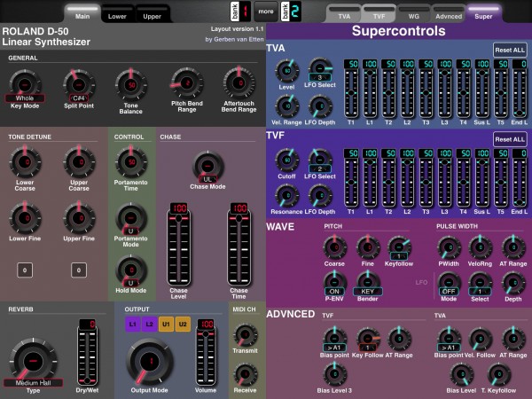Image resolution: width=532 pixels, height=399 pixels.
Task: Select the TVA tab on the right
Action: tap(344, 14)
